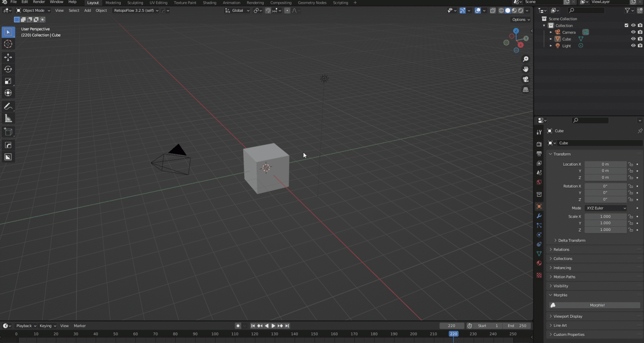Activate the Rotate tool
The width and height of the screenshot is (644, 343).
click(8, 69)
